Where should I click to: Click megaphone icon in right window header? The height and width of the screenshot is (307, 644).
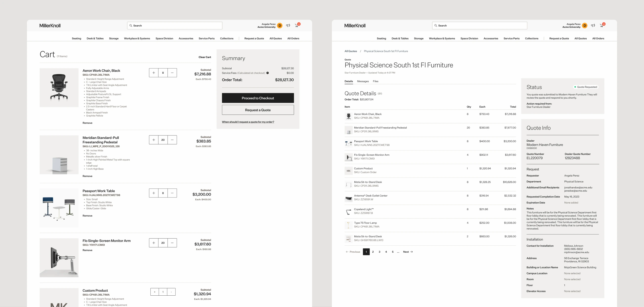pos(593,25)
